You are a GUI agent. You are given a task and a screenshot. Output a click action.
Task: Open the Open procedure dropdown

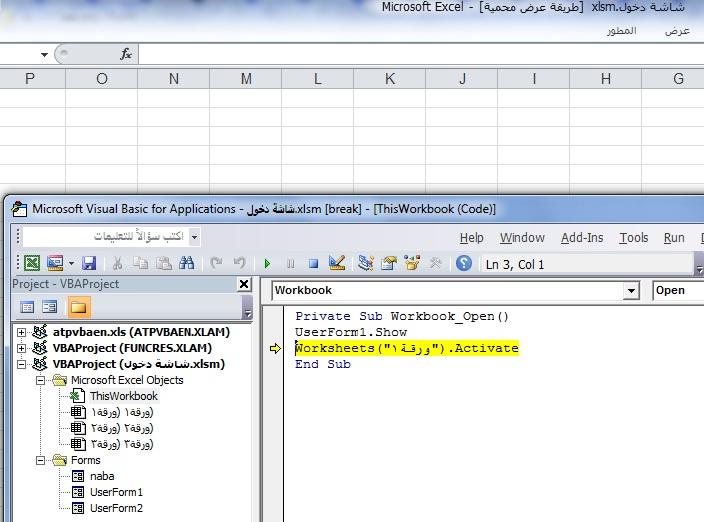click(x=678, y=290)
